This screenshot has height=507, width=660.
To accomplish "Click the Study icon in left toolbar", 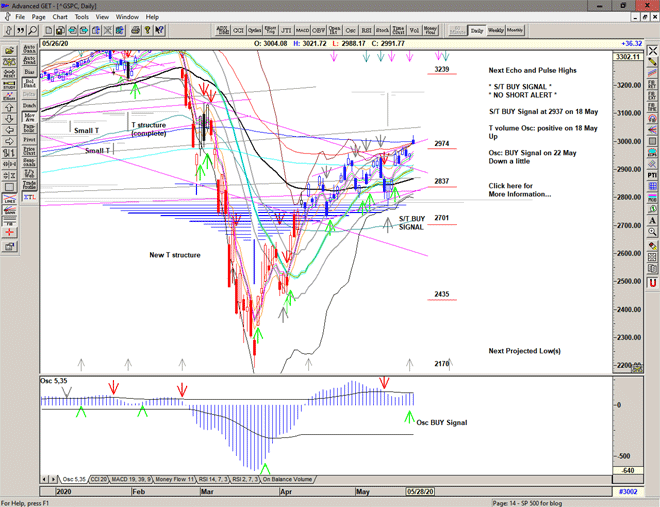I will point(9,85).
